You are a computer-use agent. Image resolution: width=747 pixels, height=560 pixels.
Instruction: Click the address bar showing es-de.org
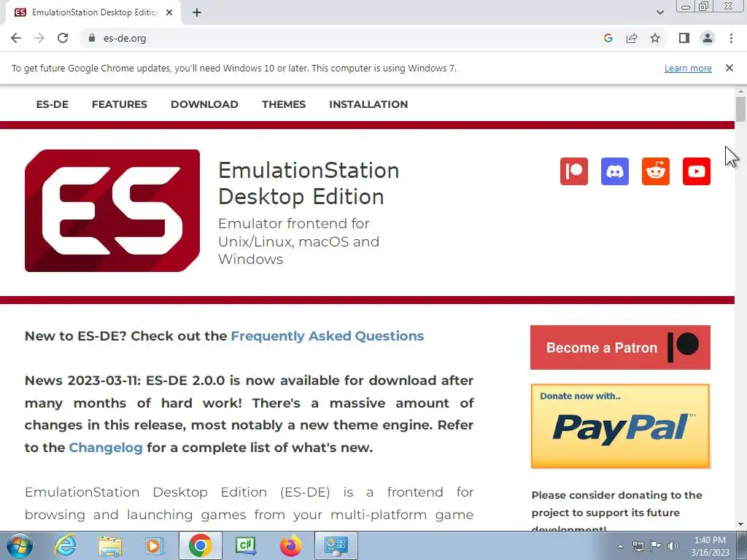343,38
